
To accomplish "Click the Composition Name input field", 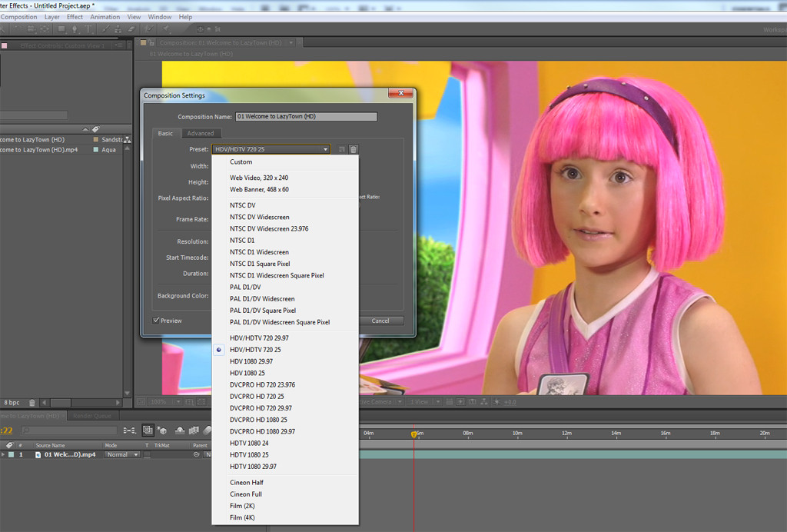I will pos(306,116).
